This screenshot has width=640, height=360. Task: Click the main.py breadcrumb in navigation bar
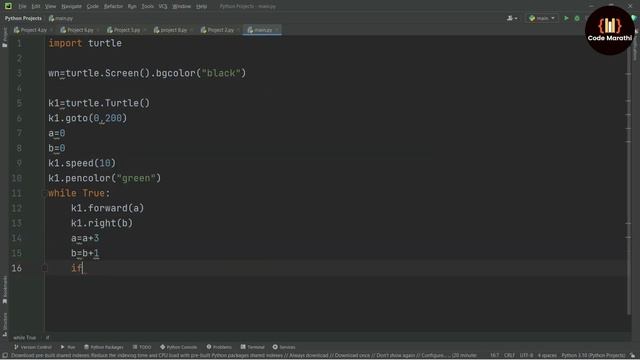[60, 18]
